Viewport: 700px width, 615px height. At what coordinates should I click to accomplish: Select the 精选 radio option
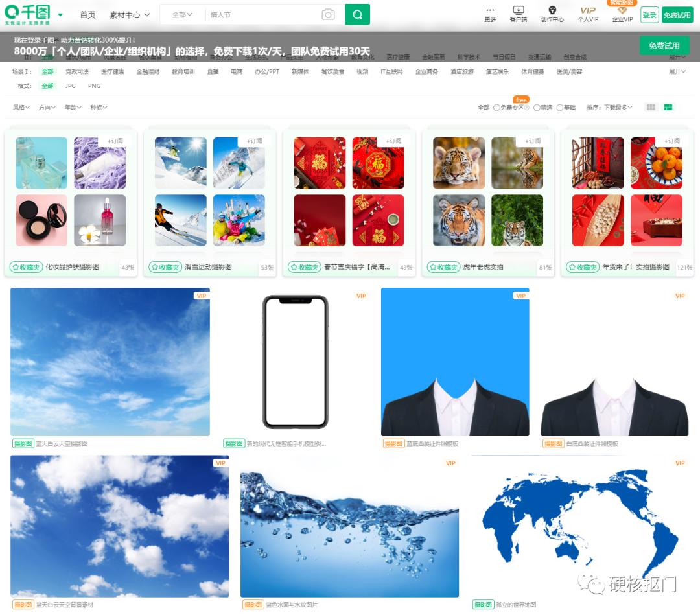tap(537, 108)
